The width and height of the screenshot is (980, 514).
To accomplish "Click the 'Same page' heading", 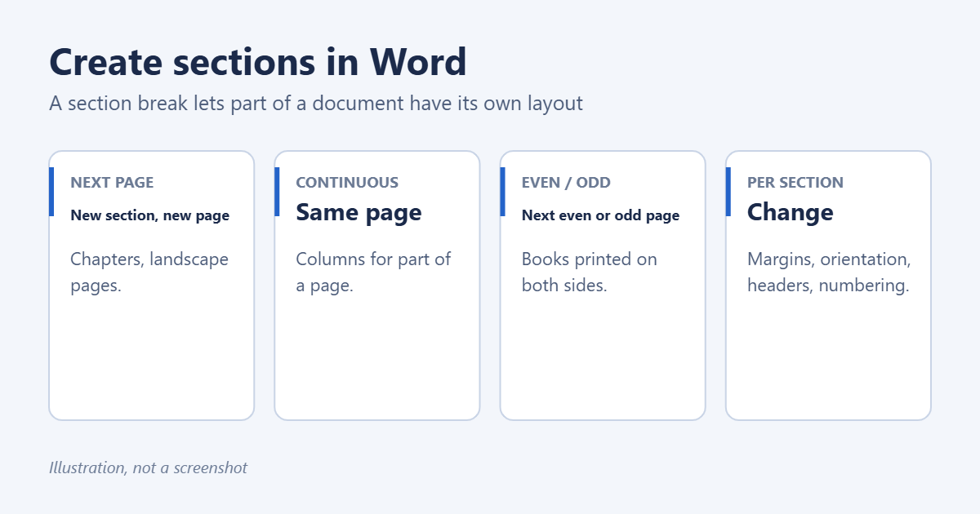I will (x=359, y=212).
